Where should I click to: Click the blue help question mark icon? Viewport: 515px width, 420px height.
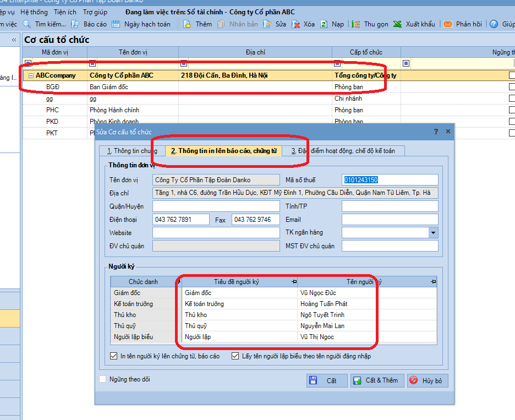pyautogui.click(x=494, y=24)
